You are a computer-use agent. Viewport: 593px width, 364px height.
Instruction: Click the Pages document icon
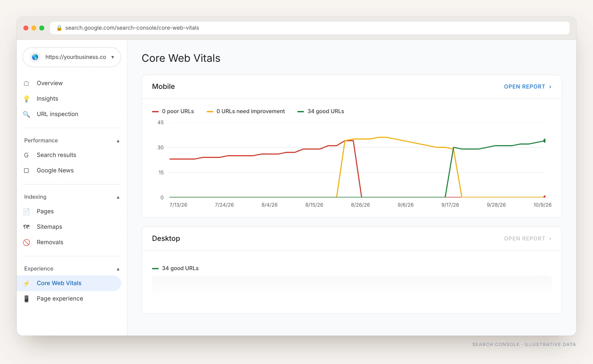pos(27,211)
